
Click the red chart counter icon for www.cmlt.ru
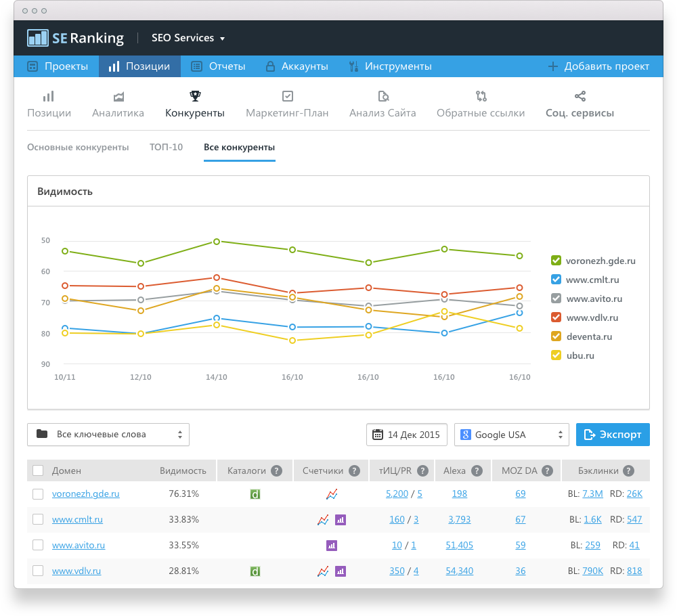(x=323, y=520)
